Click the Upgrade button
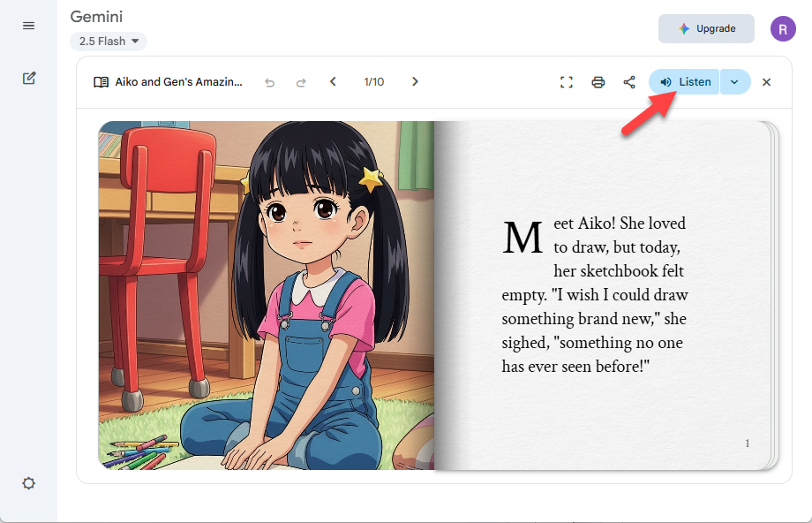The image size is (812, 523). click(706, 28)
